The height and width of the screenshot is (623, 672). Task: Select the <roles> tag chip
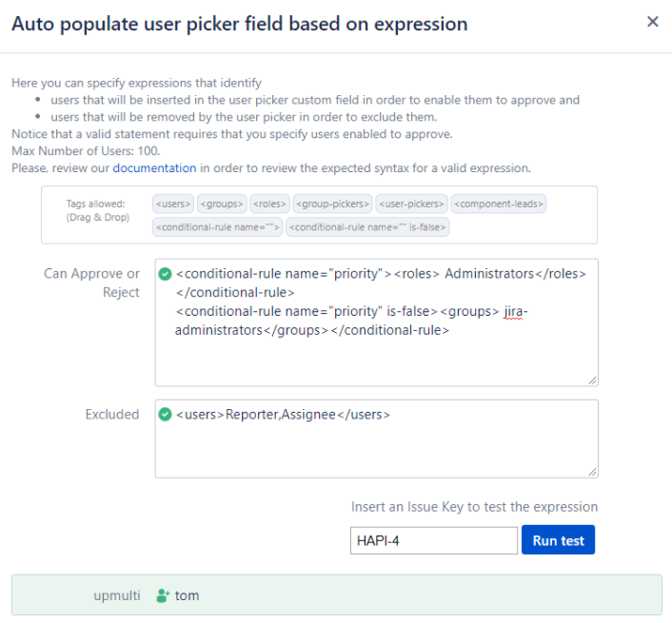point(270,204)
